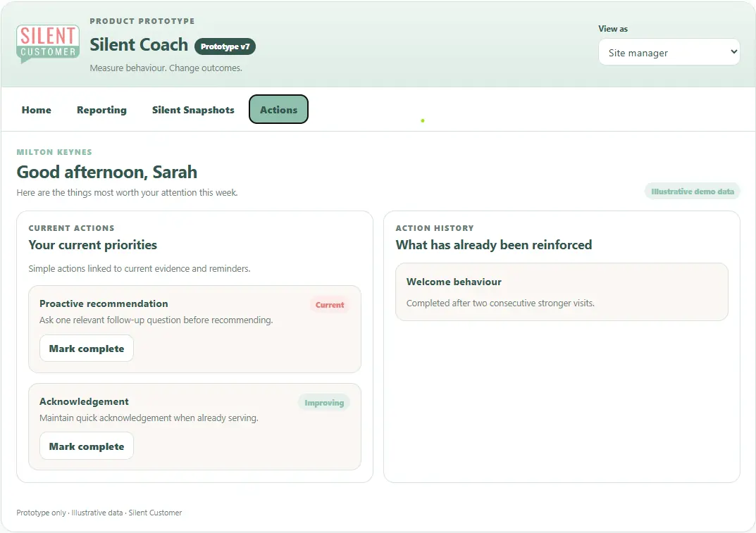756x533 pixels.
Task: Click the PRODUCT PROTOTYPE header label
Action: (142, 21)
